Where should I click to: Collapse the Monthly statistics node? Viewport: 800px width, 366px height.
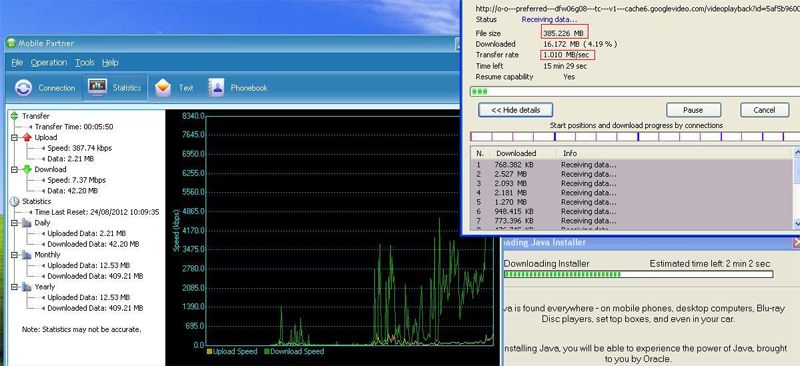(x=14, y=255)
